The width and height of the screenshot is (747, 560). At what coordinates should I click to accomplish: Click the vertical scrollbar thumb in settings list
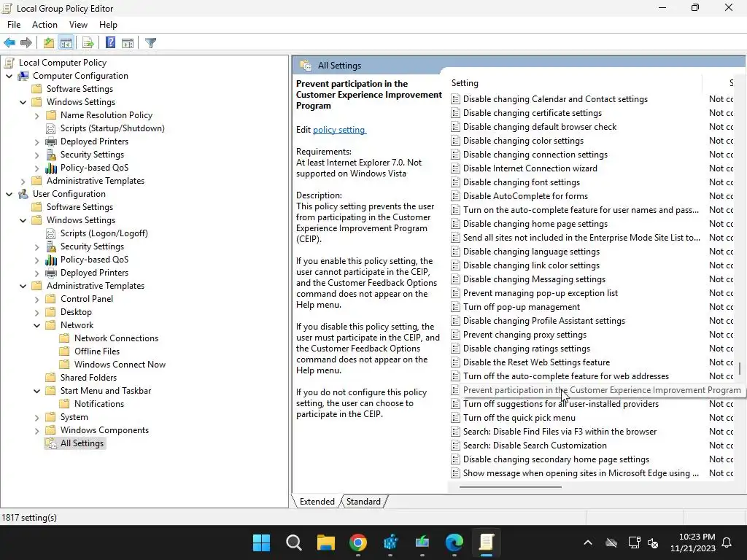coord(740,368)
